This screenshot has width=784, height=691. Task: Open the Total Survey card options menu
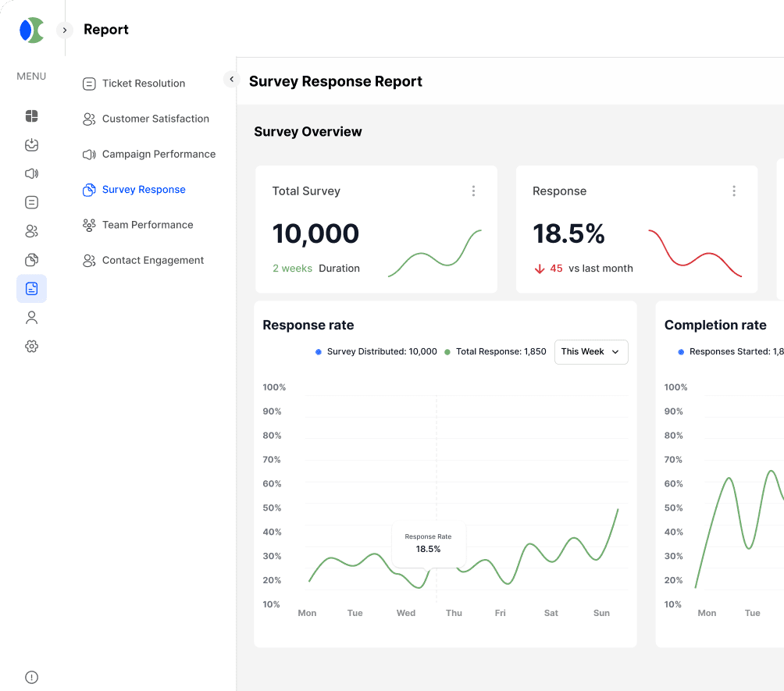click(x=473, y=191)
